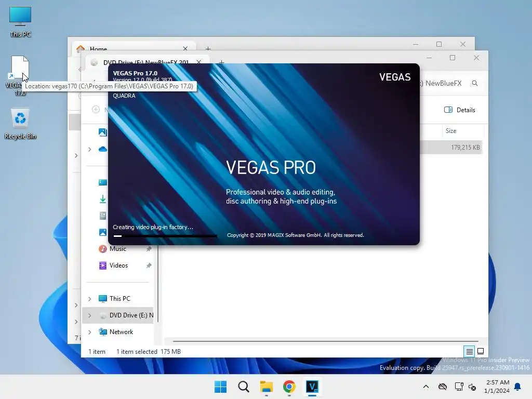Add new tab in DVD Drive window
This screenshot has height=399, width=532.
221,62
